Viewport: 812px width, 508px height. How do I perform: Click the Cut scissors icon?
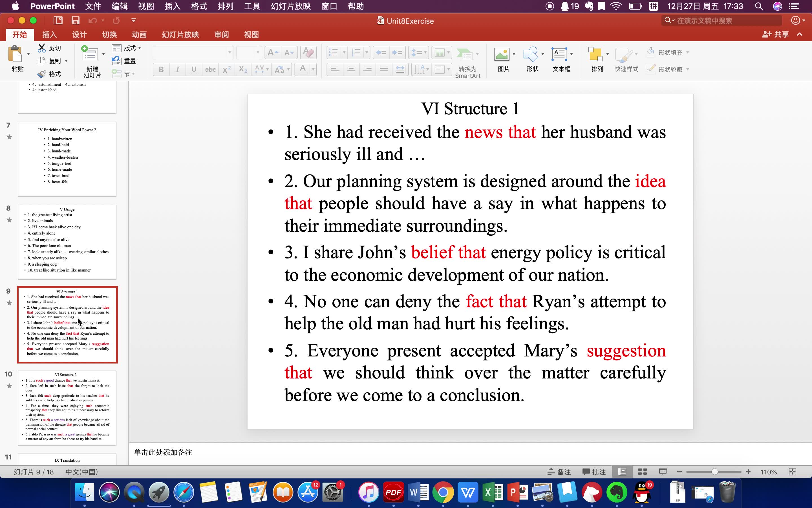point(42,48)
